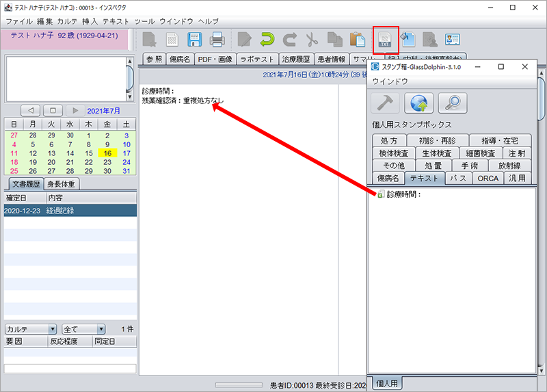This screenshot has width=547, height=392.
Task: Click the TXT text stamp icon
Action: tap(385, 39)
